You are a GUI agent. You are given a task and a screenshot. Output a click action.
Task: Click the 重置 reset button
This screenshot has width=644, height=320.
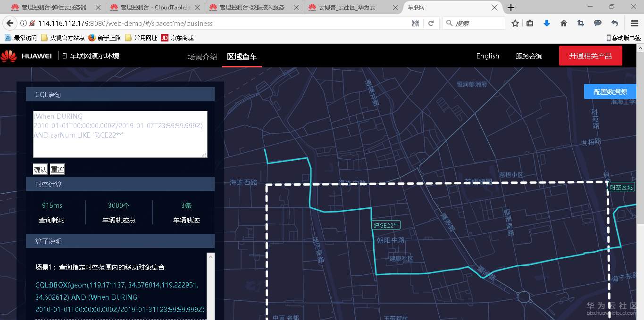[x=57, y=169]
